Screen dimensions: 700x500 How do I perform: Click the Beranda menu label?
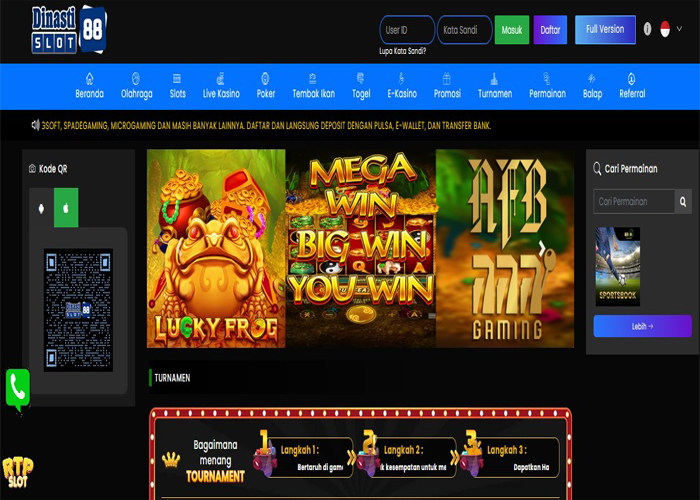(90, 94)
